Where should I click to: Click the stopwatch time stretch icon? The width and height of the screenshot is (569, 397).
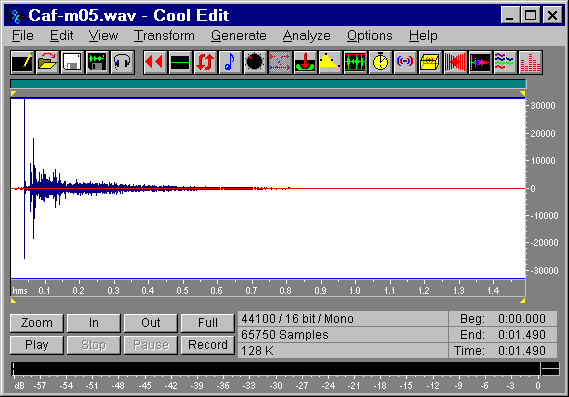[x=380, y=62]
